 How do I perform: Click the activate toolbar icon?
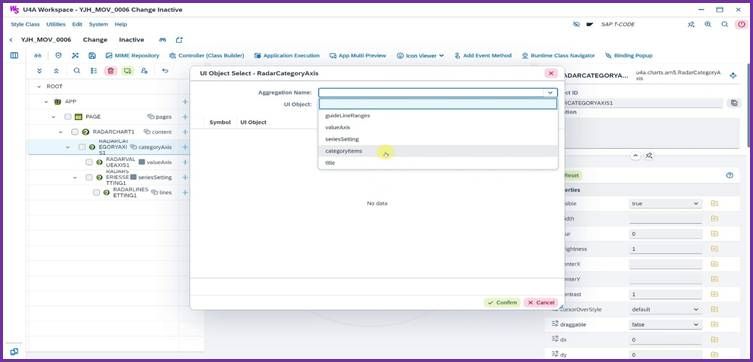point(75,56)
